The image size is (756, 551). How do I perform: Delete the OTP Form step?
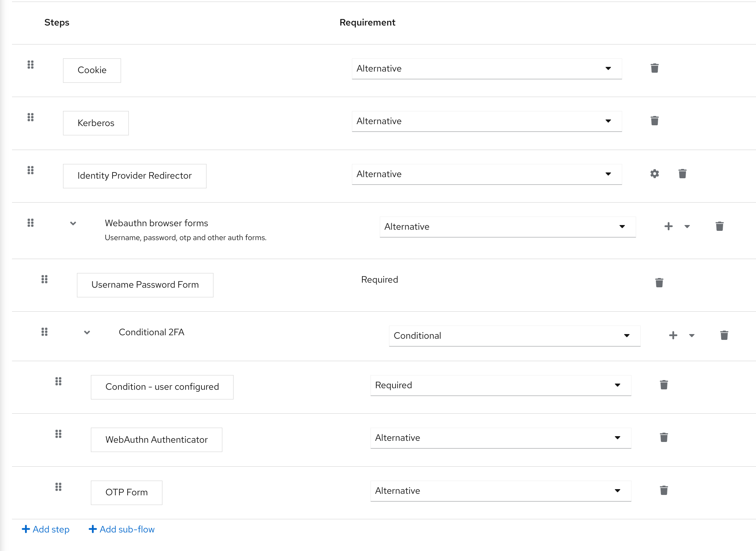click(x=665, y=490)
